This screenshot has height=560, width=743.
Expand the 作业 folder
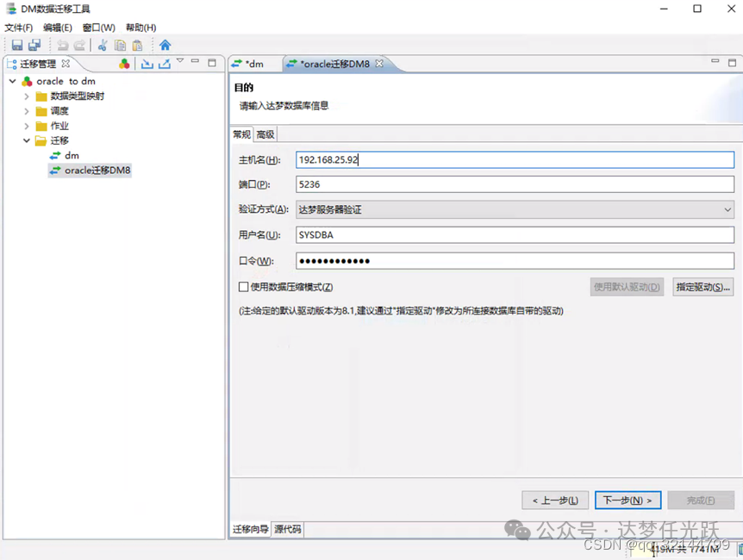point(27,127)
